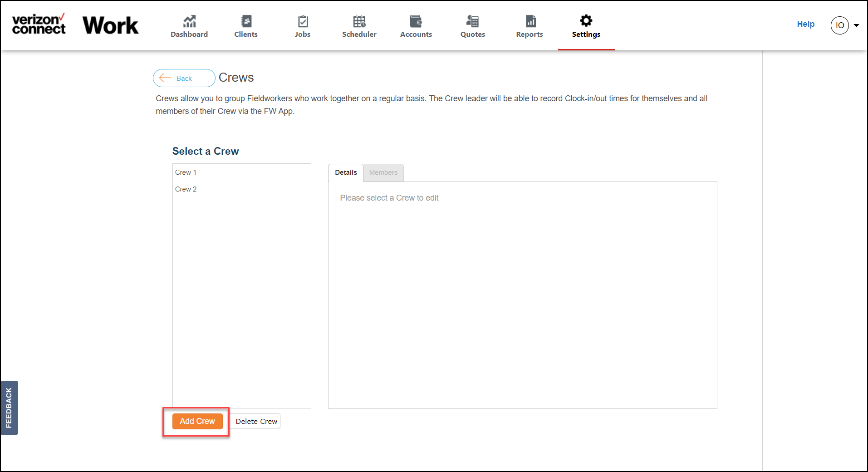Image resolution: width=868 pixels, height=472 pixels.
Task: Click the Delete Crew button
Action: tap(256, 421)
